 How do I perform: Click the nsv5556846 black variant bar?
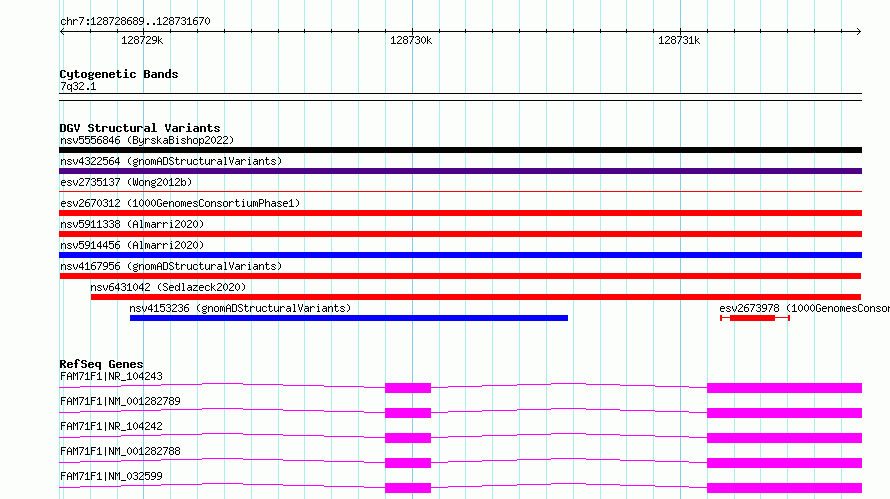coord(460,150)
